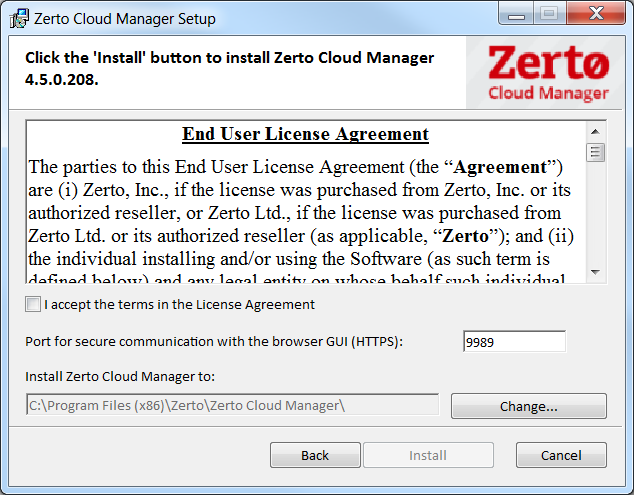Click the 'Port for secure communication' label
The width and height of the screenshot is (634, 495).
[x=214, y=342]
